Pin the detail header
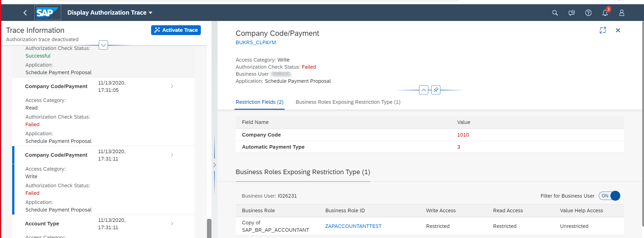The height and width of the screenshot is (238, 644). click(x=436, y=90)
